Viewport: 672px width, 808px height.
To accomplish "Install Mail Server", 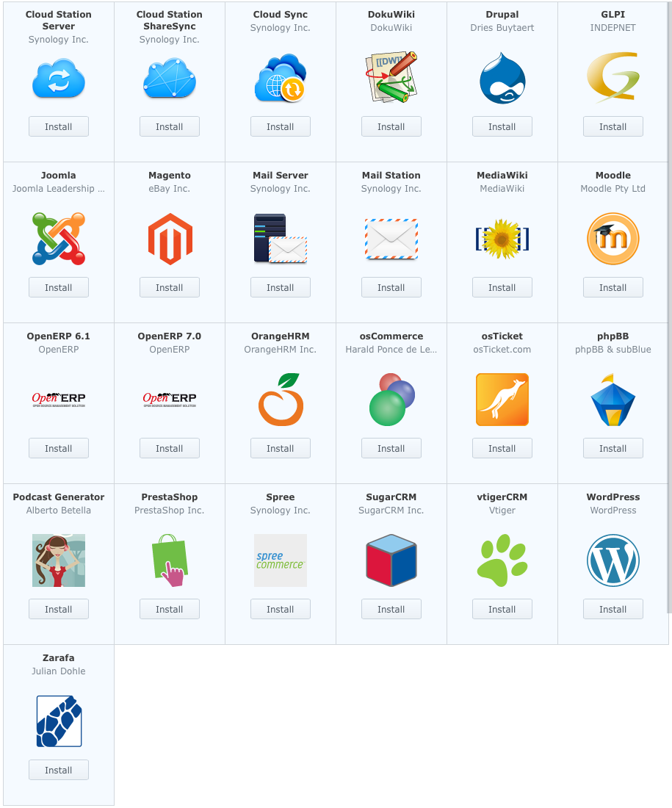I will [x=281, y=287].
